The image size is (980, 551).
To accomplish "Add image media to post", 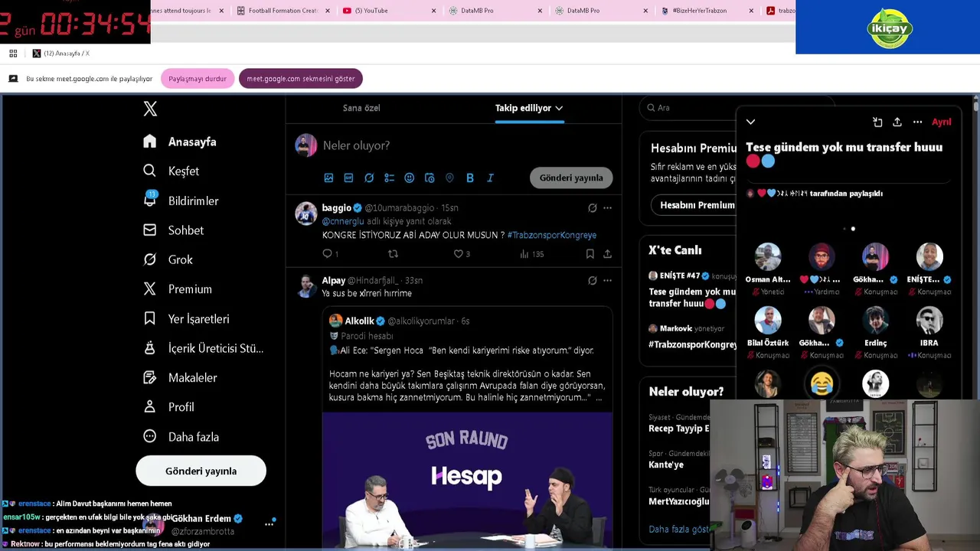I will 328,178.
